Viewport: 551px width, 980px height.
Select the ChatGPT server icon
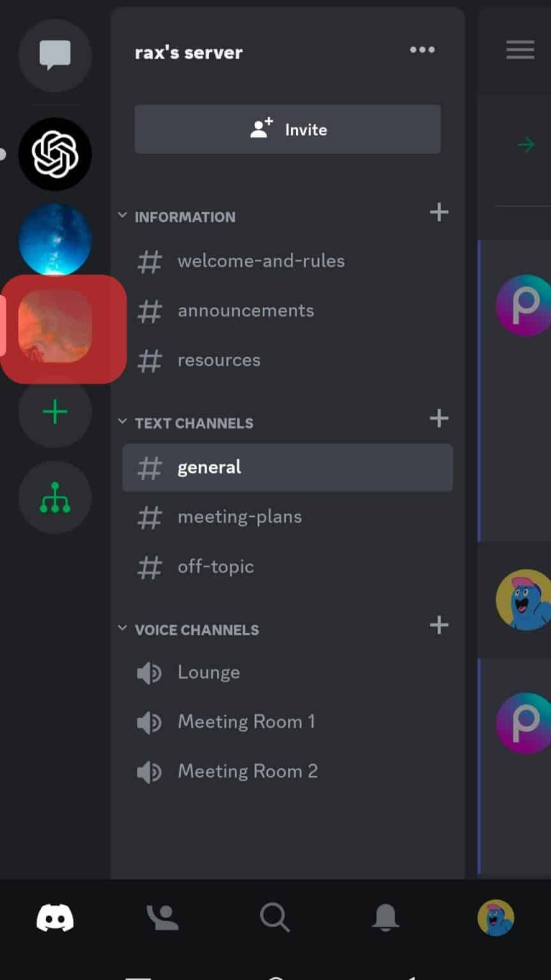(x=55, y=154)
